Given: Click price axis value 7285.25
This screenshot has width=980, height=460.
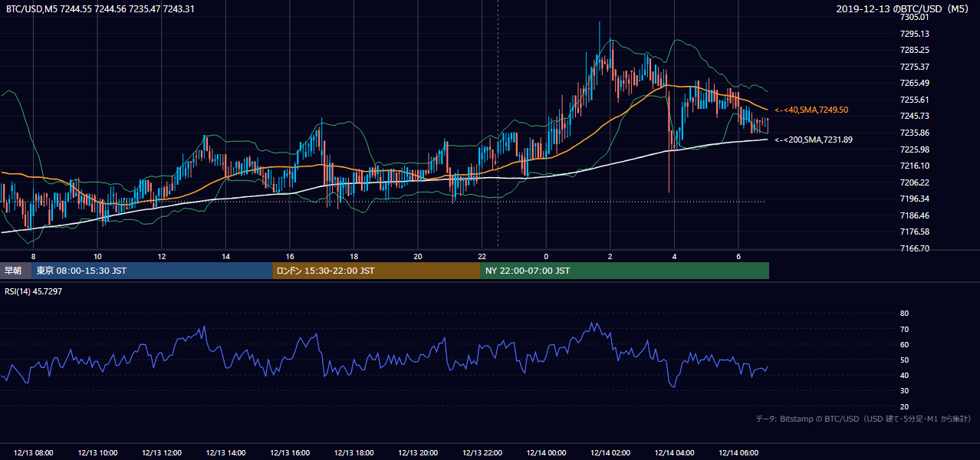Looking at the screenshot, I should pos(914,50).
